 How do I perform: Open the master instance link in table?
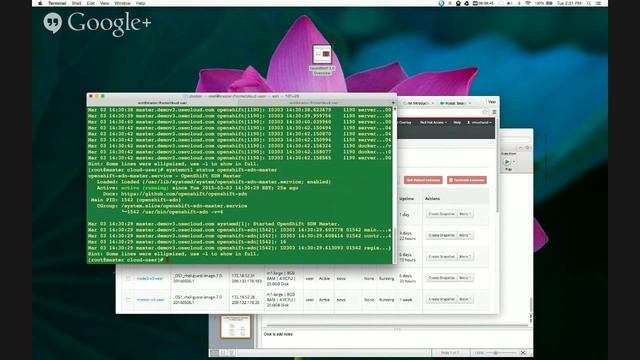(x=151, y=300)
